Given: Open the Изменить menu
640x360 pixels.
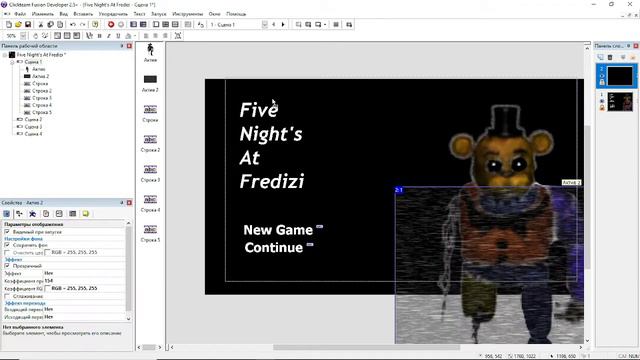Looking at the screenshot, I should [x=42, y=14].
